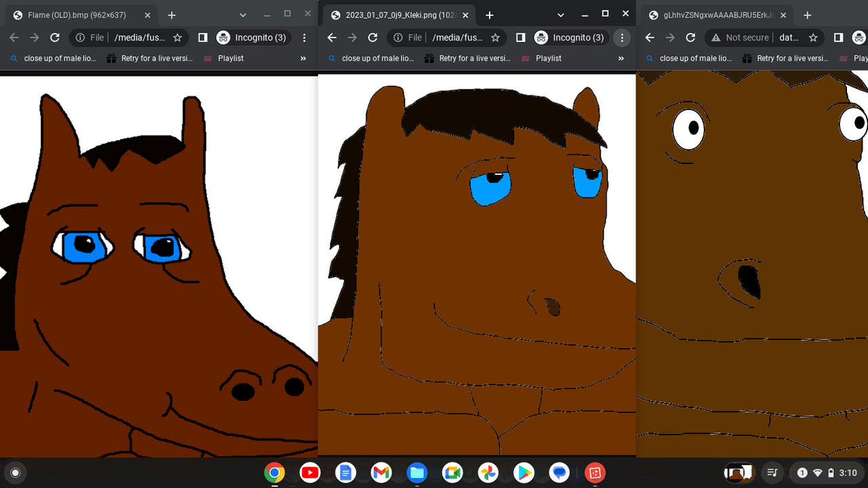Click the left window address bar /media/fus... text
The height and width of the screenshot is (488, 868).
(140, 38)
